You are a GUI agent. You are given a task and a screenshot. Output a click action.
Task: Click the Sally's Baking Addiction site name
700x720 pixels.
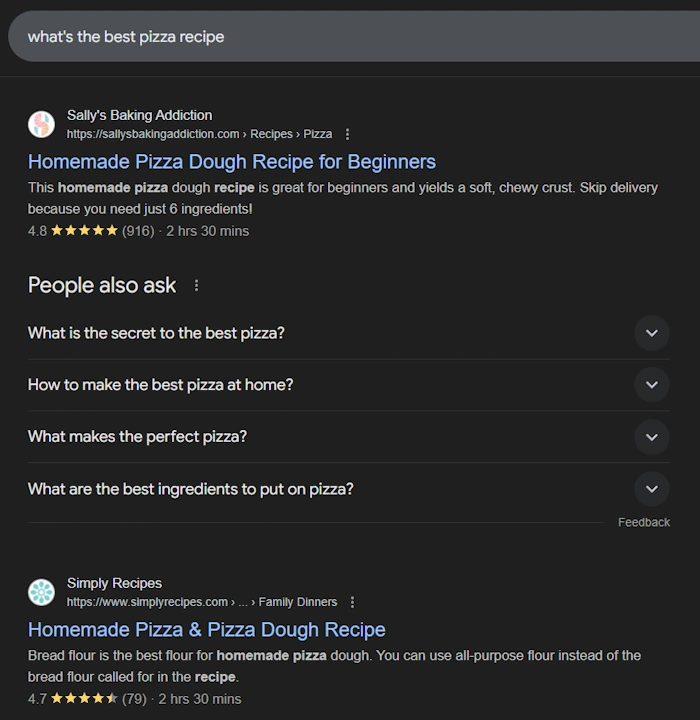coord(139,115)
